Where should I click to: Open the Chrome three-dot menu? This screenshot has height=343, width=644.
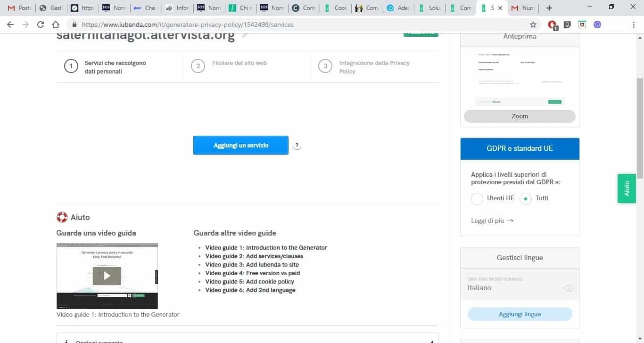click(x=634, y=24)
